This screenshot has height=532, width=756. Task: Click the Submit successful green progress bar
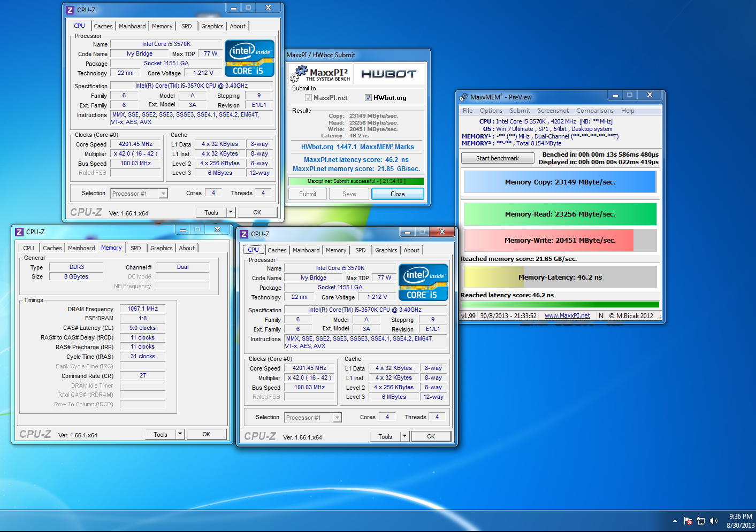(x=356, y=181)
